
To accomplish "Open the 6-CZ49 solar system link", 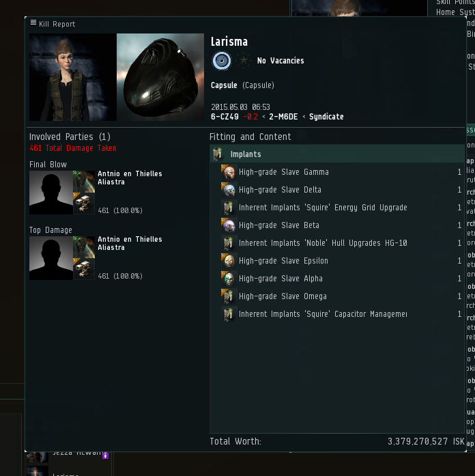I will click(225, 117).
